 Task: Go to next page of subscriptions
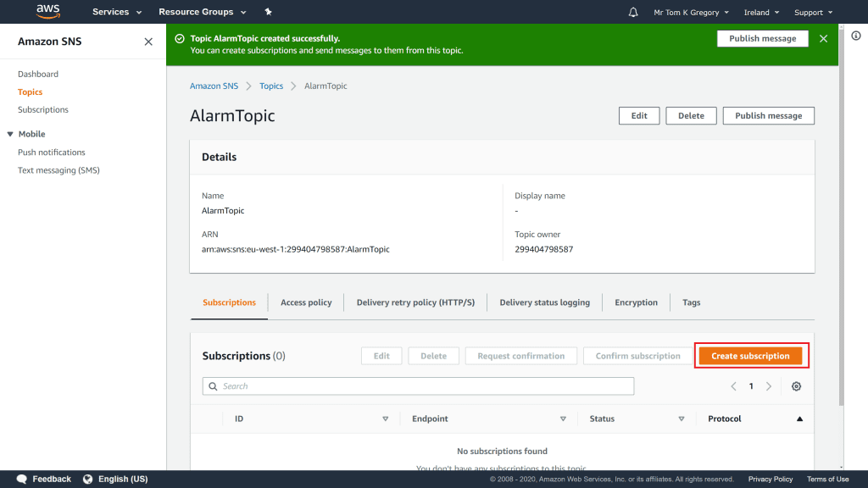click(769, 386)
